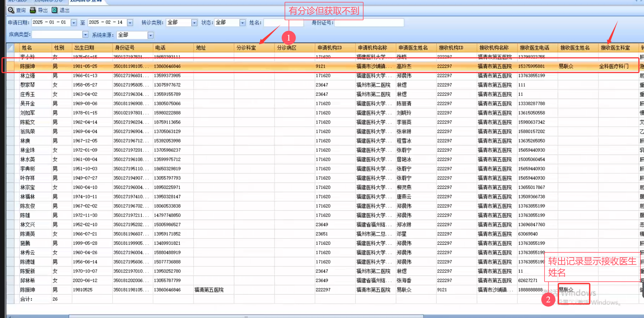
Task: Expand the 系统来源 combo box
Action: point(151,35)
